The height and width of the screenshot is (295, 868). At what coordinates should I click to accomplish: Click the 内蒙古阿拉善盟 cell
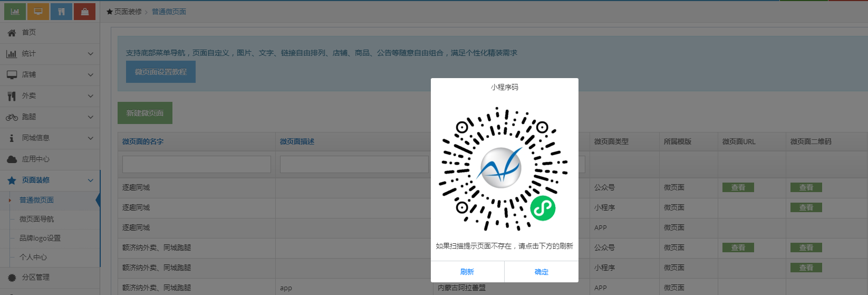461,288
